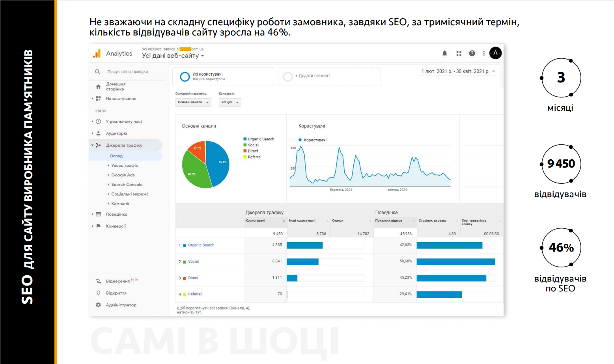Click the acquisition icon beside Джерела трафіку
614x364 pixels.
coord(98,145)
